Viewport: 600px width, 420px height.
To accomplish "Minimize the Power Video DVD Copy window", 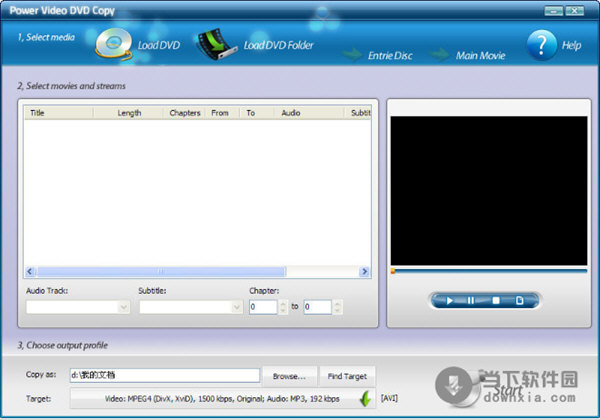I will click(553, 11).
